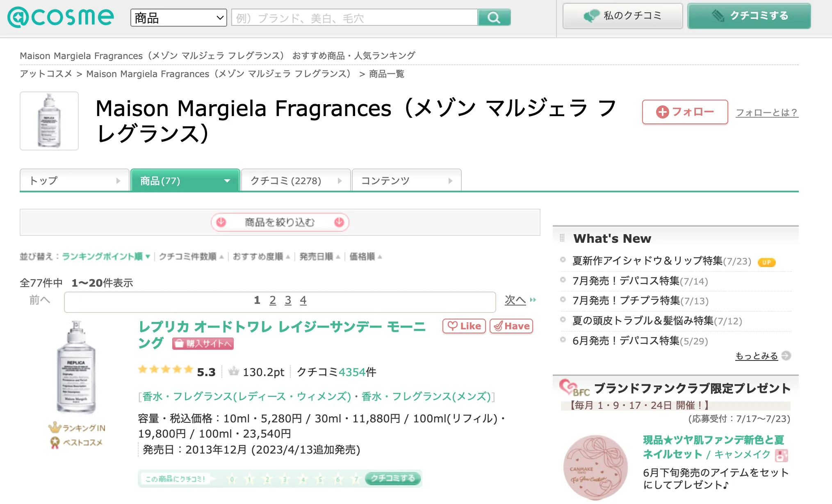
Task: Go to pagination page 2
Action: [x=273, y=300]
